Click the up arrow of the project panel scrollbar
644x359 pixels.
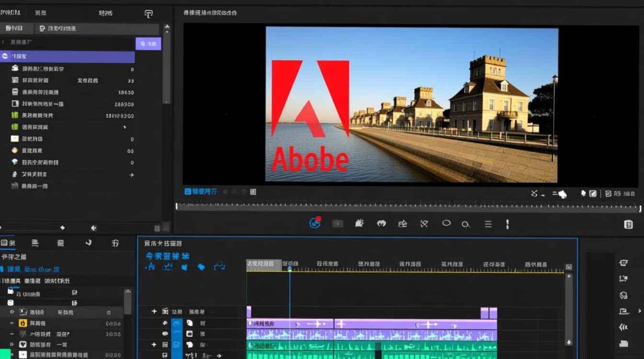167,27
